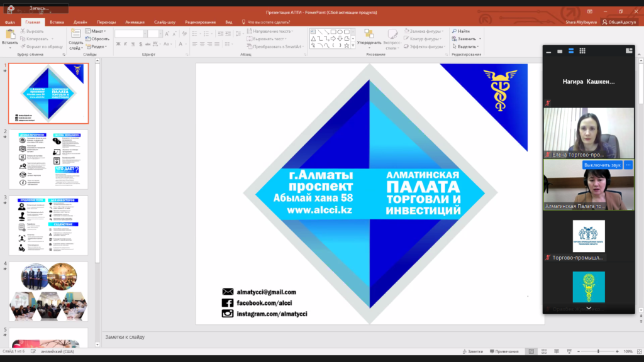Click fit slide to window icon

(640, 351)
